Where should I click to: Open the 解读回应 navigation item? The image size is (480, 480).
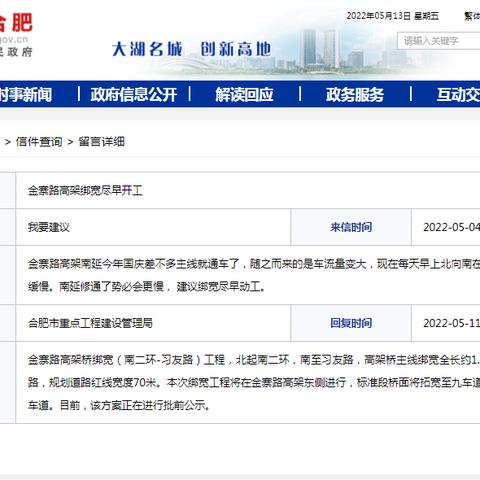pos(244,95)
